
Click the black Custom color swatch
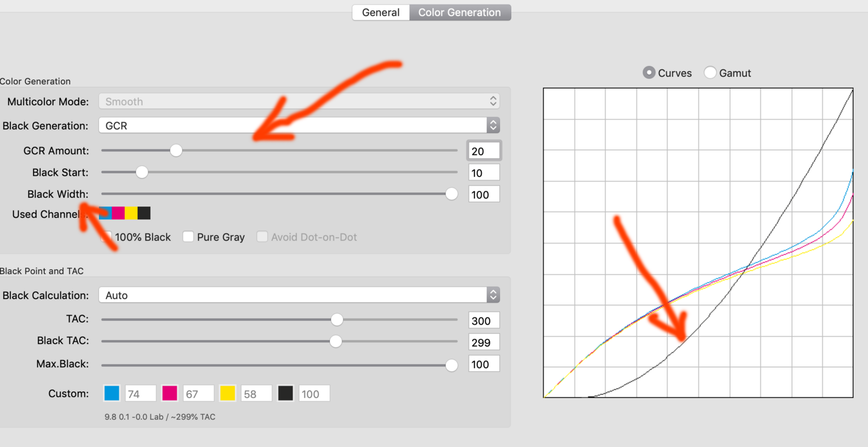[285, 394]
